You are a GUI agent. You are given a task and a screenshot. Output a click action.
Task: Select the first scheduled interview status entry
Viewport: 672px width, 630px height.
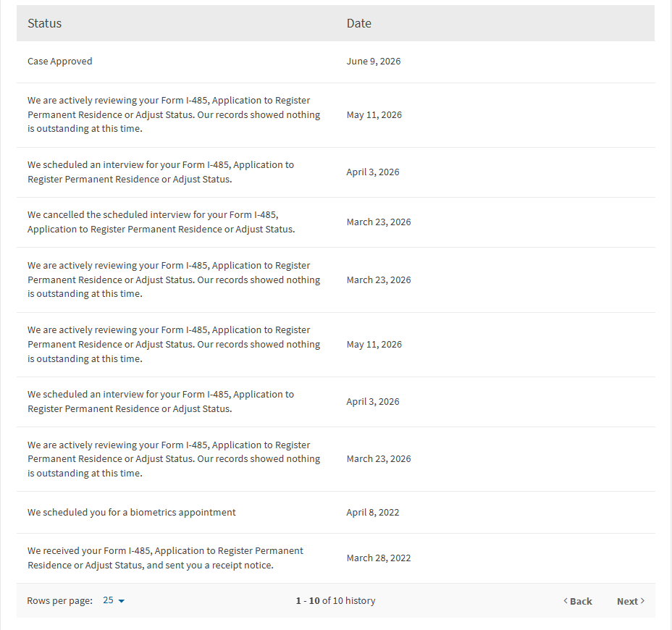coord(161,172)
